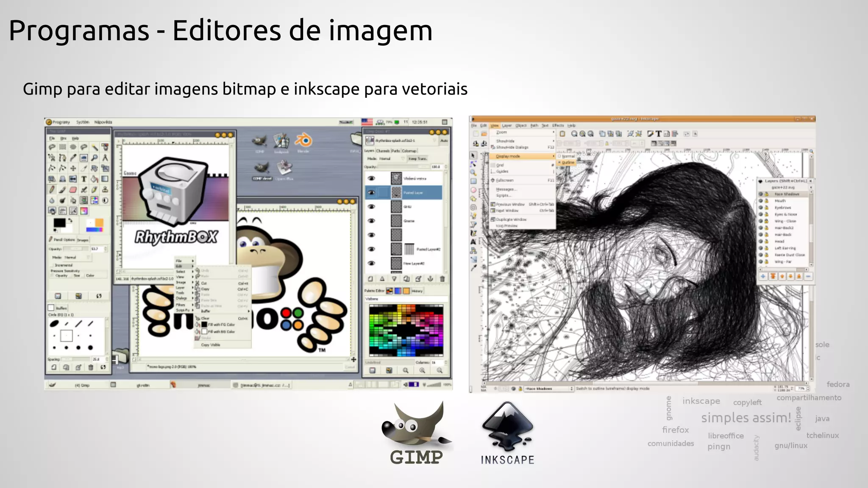
Task: Click the Auto button in GIMP Layers dialog
Action: coord(444,141)
